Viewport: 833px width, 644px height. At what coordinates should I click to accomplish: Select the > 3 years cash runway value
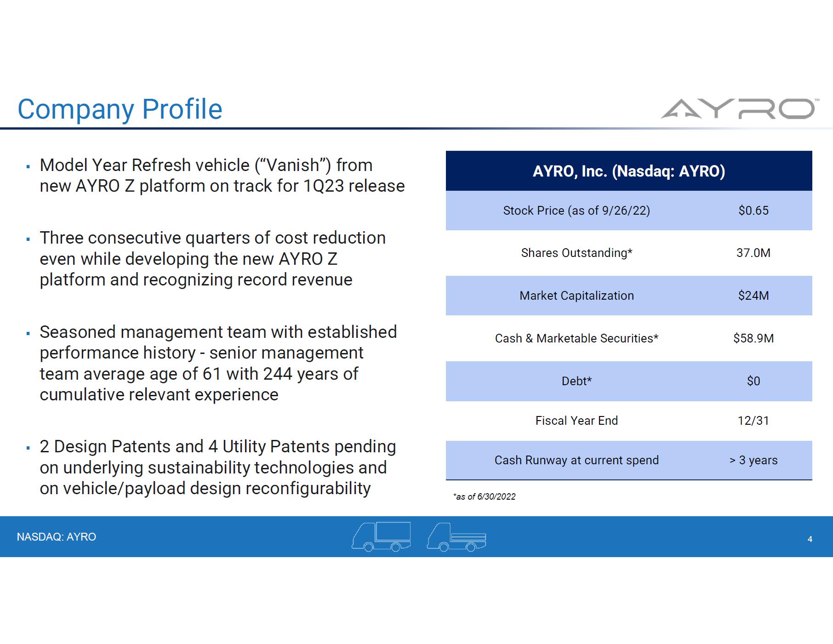pos(753,460)
